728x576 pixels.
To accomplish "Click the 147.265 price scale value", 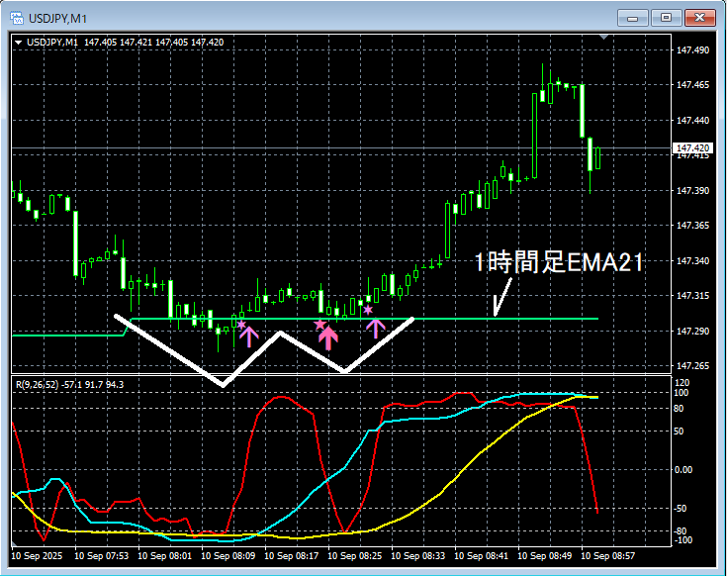I will (x=692, y=366).
